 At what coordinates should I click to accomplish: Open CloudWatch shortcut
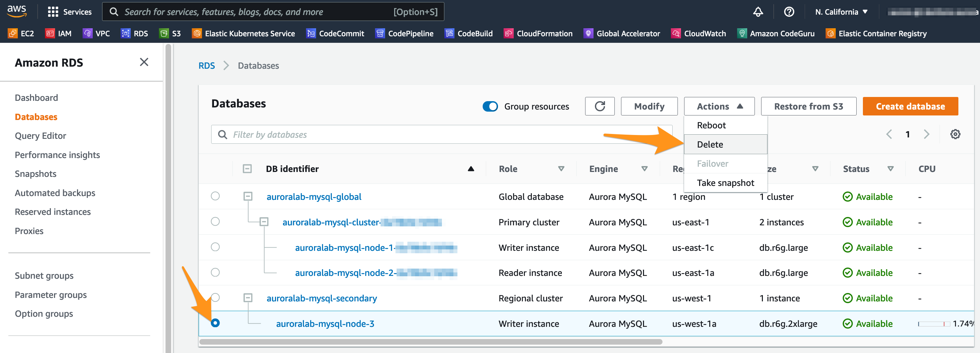(x=699, y=33)
